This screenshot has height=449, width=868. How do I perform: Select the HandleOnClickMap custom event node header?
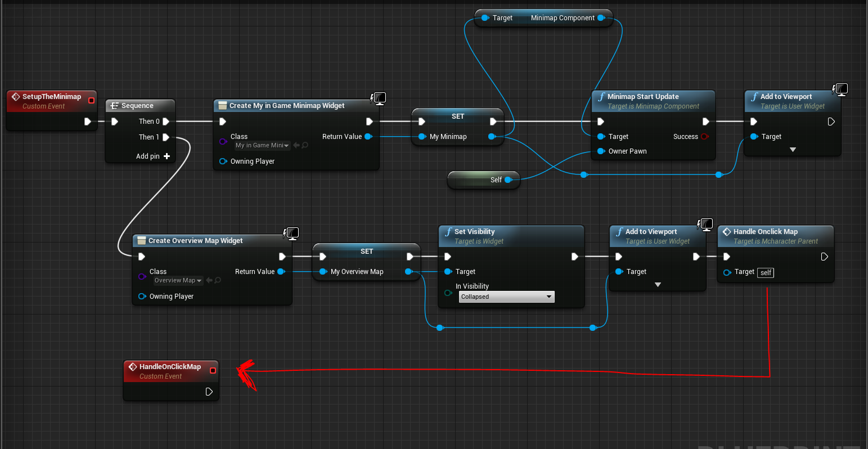[x=170, y=366]
